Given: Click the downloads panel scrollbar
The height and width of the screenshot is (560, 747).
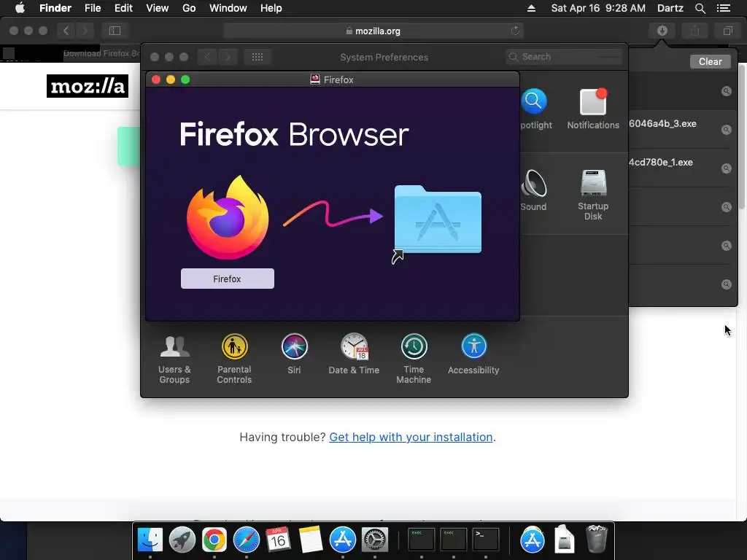Looking at the screenshot, I should tap(742, 136).
